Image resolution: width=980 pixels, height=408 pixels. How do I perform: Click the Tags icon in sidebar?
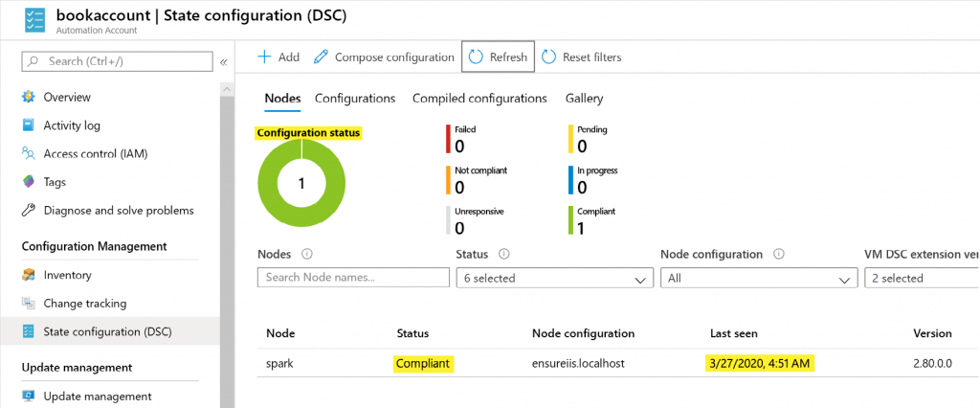click(x=29, y=182)
